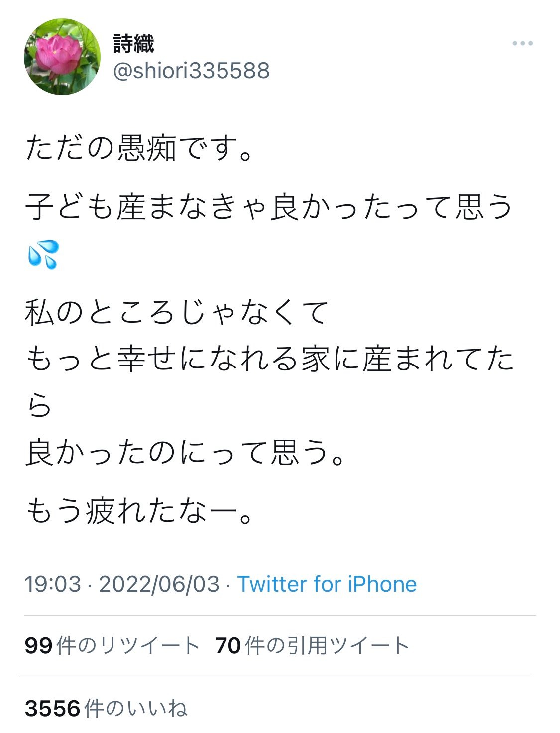The height and width of the screenshot is (733, 560).
Task: Open the 件のいいね likes label
Action: [x=136, y=708]
